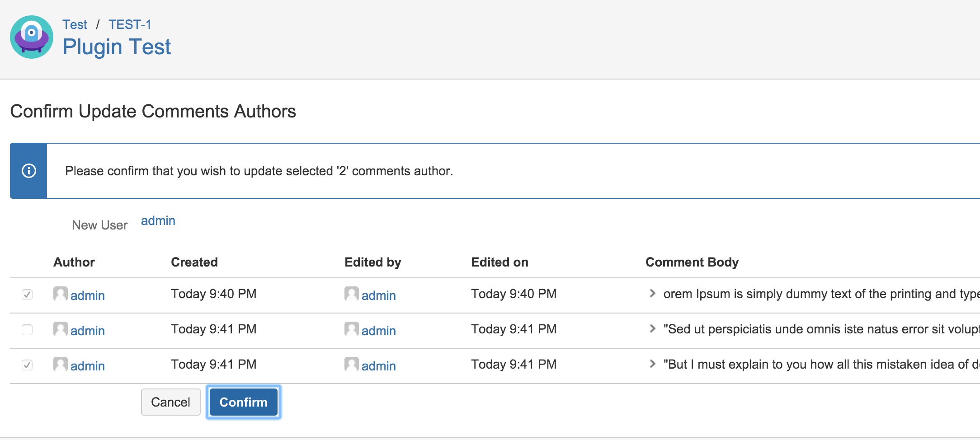This screenshot has width=980, height=440.
Task: Open the TEST-1 issue breadcrumb link
Action: tap(130, 24)
